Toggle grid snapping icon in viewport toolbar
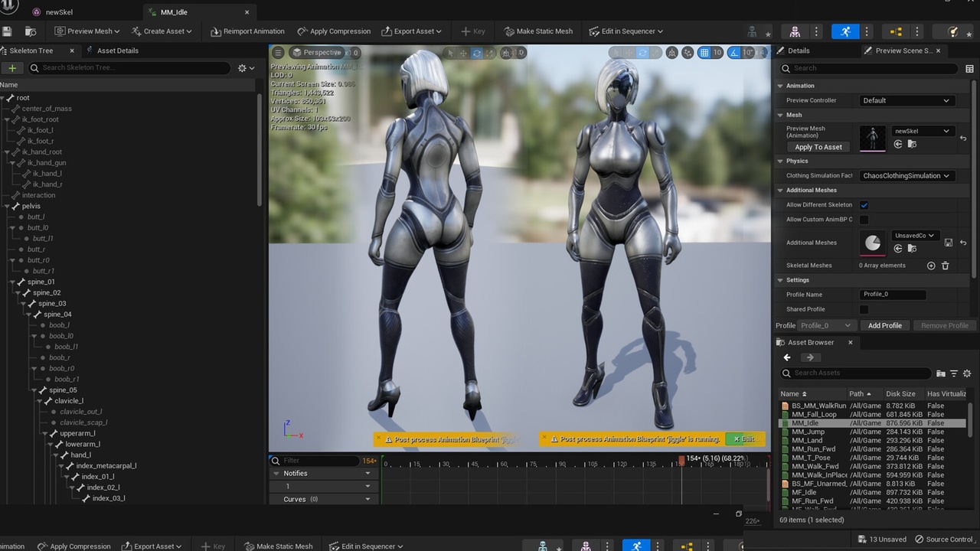 click(705, 53)
